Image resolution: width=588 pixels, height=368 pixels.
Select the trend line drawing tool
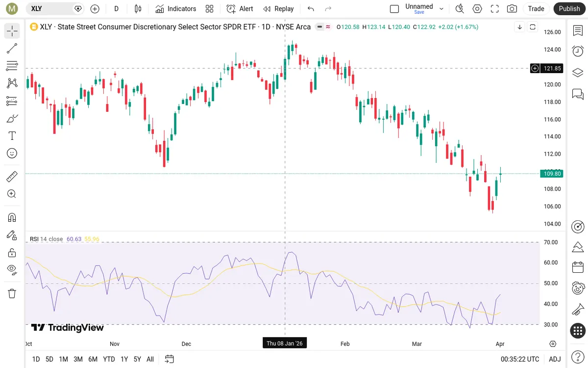[12, 48]
